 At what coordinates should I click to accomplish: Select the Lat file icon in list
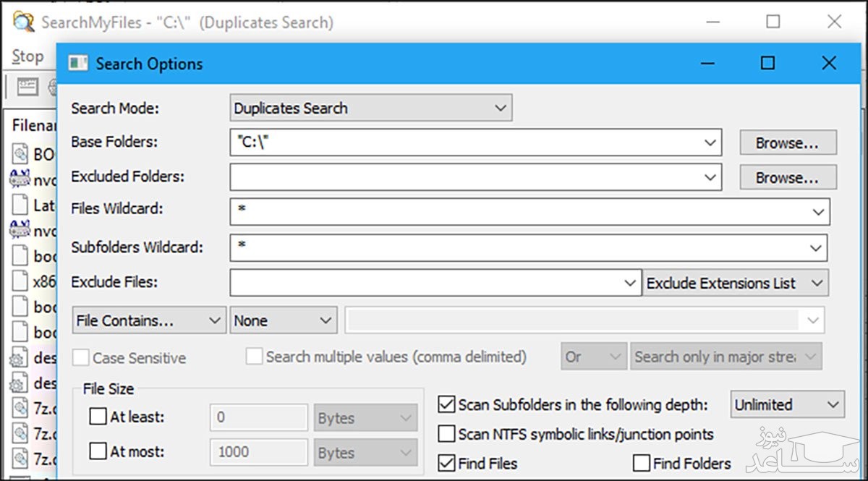20,205
